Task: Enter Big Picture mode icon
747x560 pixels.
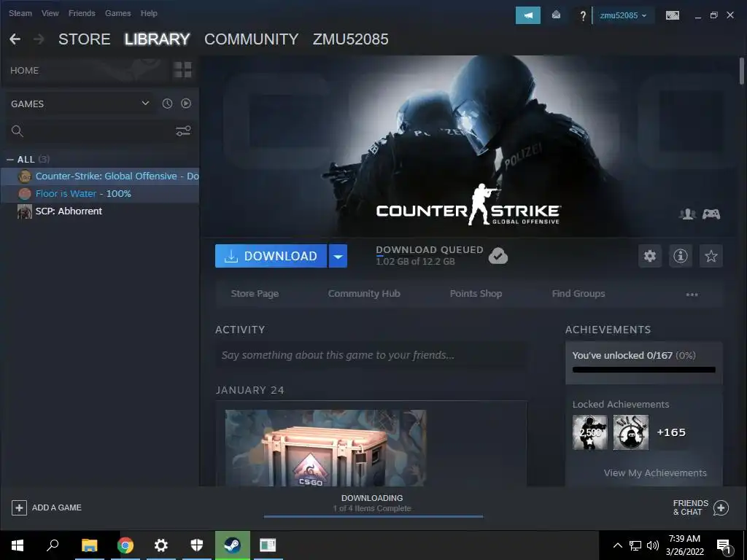Action: (x=672, y=15)
